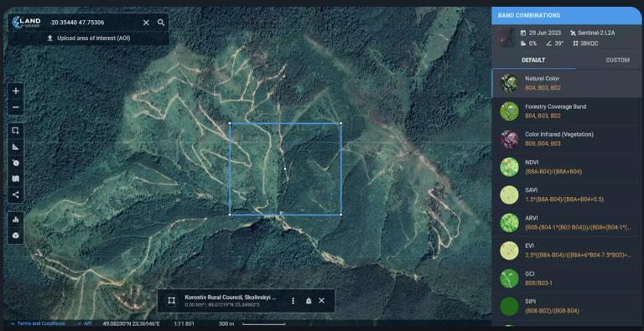Select the Natural Color band combination
Screen dimensions: 644x331
tap(567, 83)
